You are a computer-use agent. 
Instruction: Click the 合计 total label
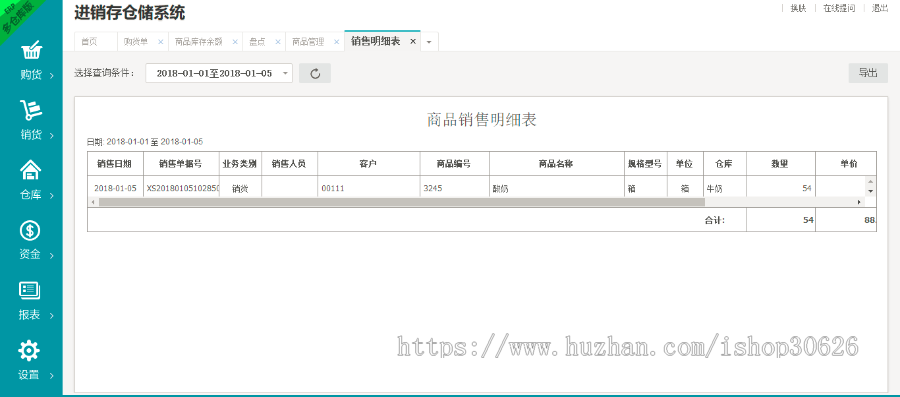[715, 220]
